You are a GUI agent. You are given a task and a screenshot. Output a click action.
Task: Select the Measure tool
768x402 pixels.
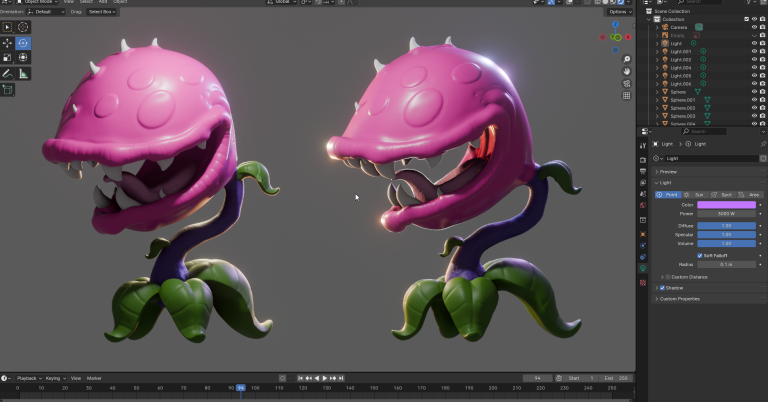pos(23,74)
